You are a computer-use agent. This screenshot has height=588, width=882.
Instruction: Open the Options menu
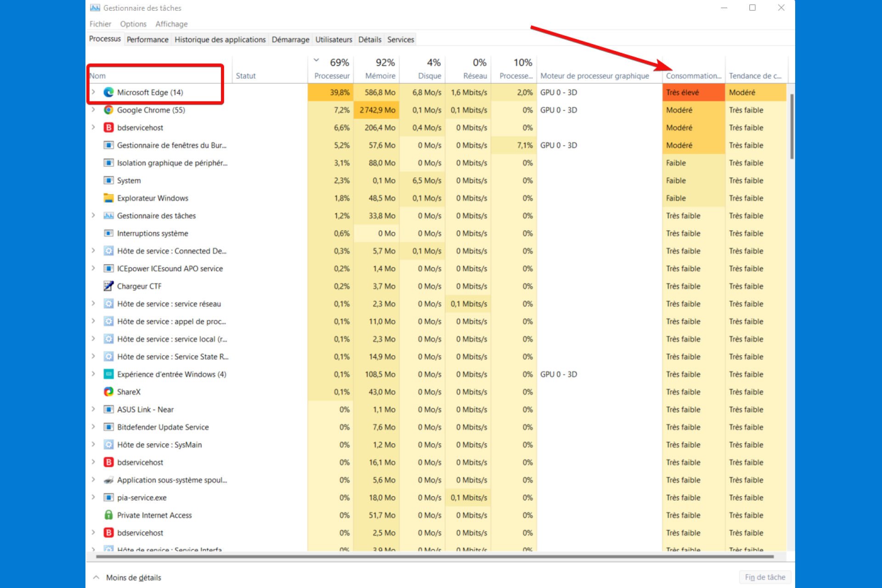click(133, 24)
